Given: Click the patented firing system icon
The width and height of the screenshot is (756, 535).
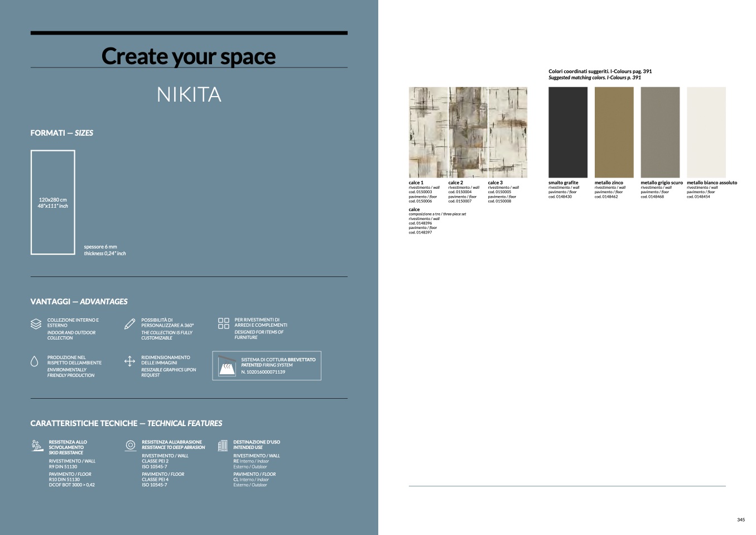Looking at the screenshot, I should 226,365.
